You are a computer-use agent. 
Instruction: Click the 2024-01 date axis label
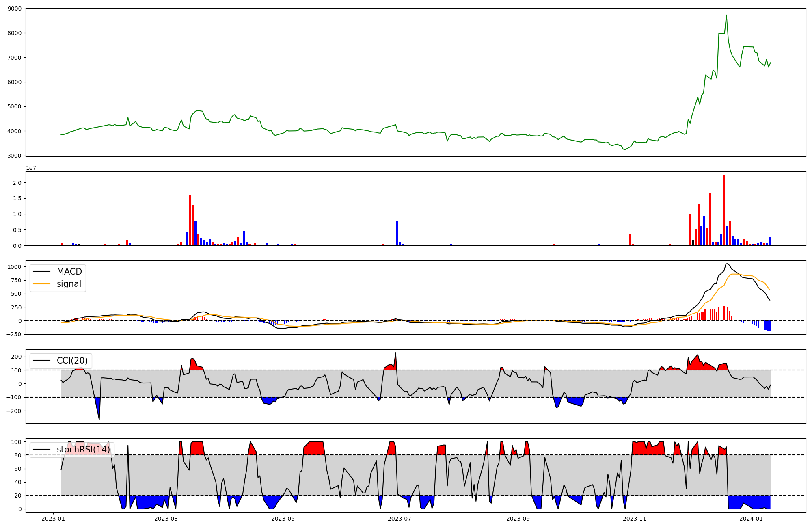pos(751,519)
